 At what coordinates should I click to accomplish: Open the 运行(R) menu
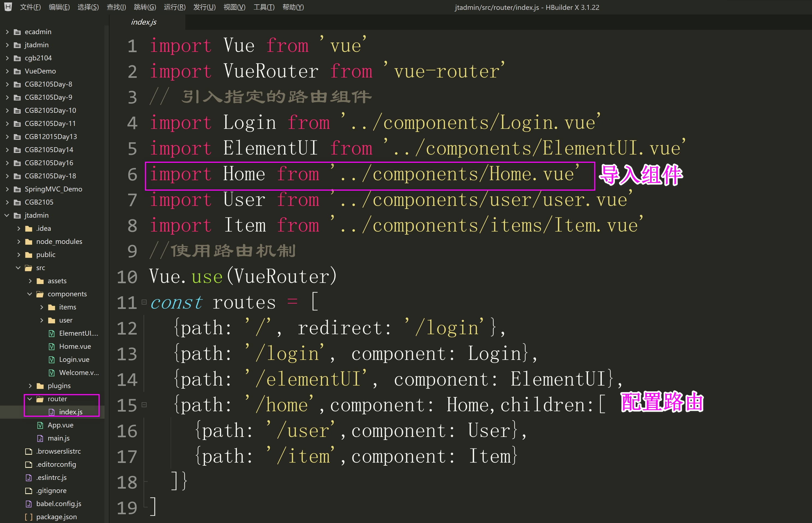(174, 7)
